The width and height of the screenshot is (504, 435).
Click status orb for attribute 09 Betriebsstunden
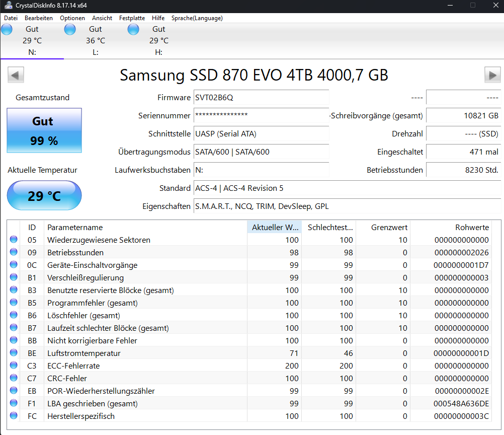14,252
